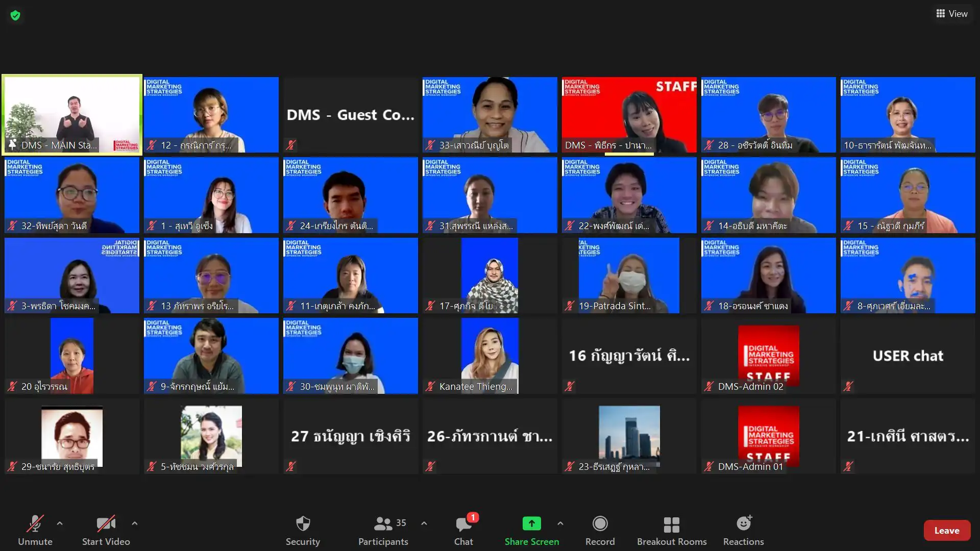Expand arrow next to Participants
Image resolution: width=980 pixels, height=551 pixels.
[x=424, y=523]
